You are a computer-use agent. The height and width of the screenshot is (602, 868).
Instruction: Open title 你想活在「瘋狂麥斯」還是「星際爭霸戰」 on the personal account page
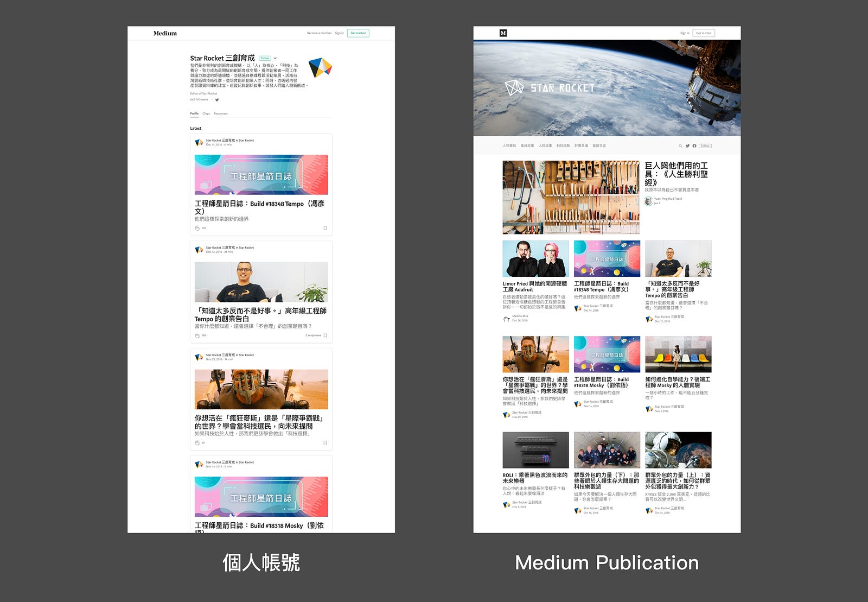[x=259, y=422]
